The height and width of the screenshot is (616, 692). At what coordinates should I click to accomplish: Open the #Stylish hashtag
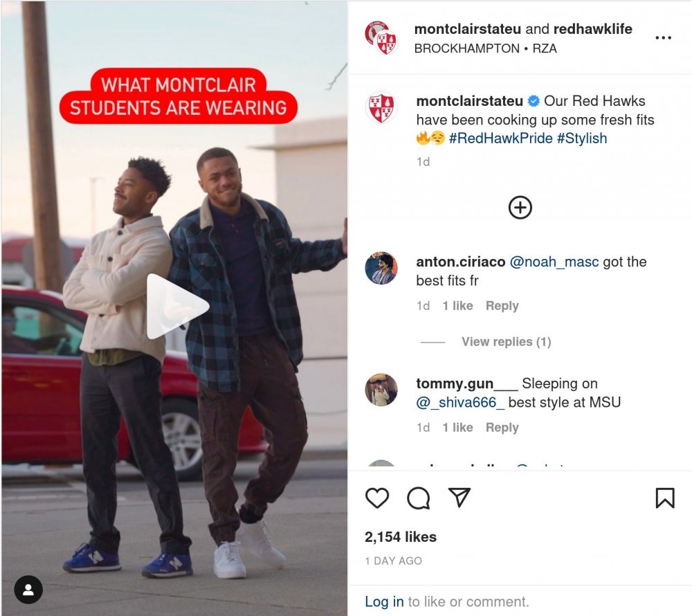click(582, 138)
